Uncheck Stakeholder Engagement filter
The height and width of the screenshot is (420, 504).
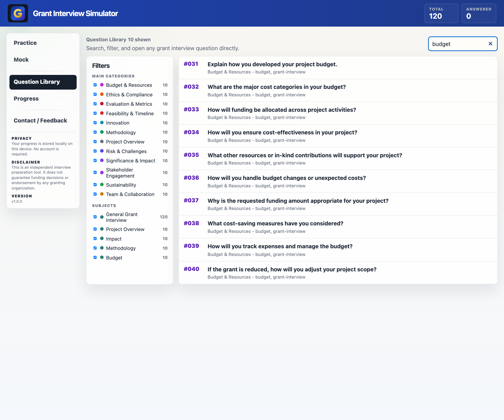click(x=95, y=173)
